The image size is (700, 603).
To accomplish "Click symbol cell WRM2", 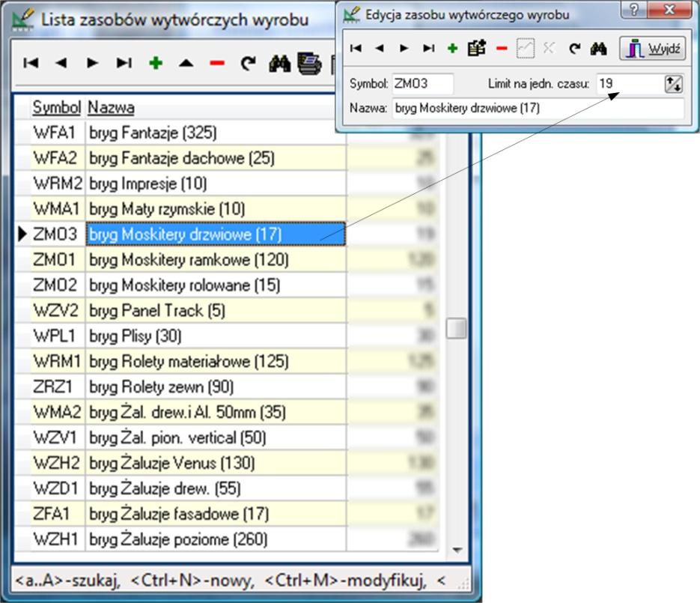I will pos(58,184).
